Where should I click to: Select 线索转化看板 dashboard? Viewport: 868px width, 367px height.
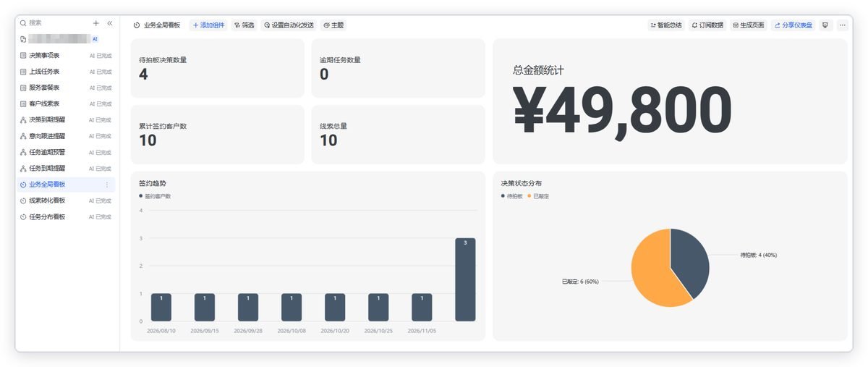point(66,201)
